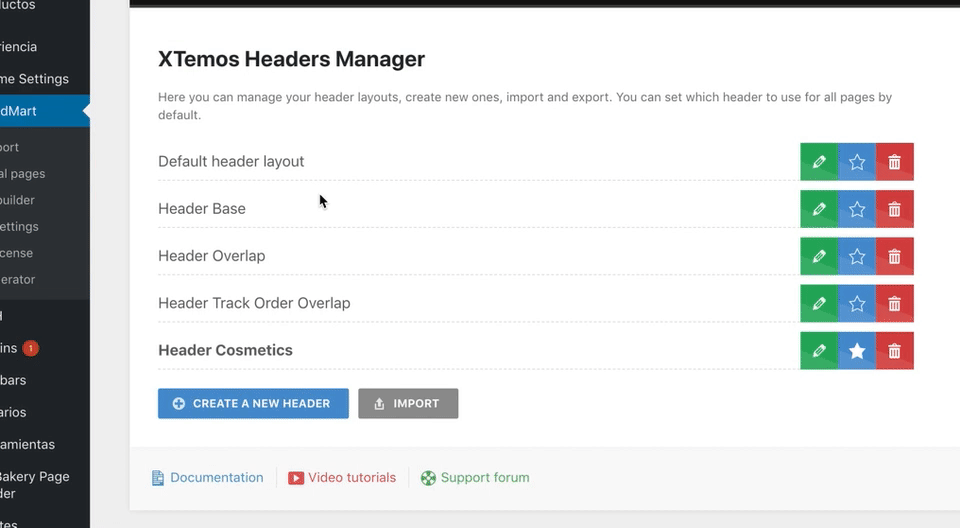Open the generator submenu item
The width and height of the screenshot is (960, 528).
(18, 279)
